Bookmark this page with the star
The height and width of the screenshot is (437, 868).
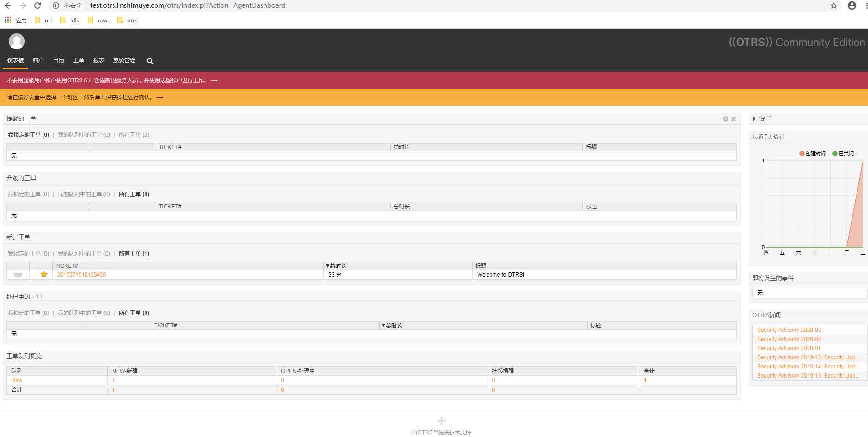click(x=834, y=5)
